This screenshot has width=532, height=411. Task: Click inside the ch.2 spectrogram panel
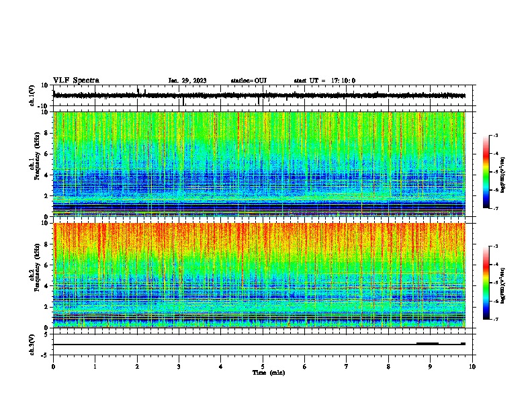[x=259, y=275]
